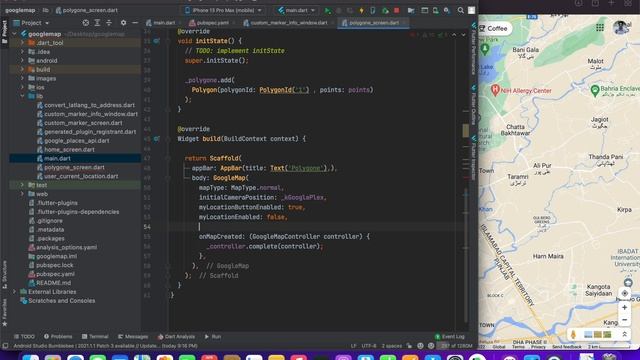This screenshot has width=640, height=360.
Task: Click the user avatar icon in the toolbar
Action: point(471,10)
